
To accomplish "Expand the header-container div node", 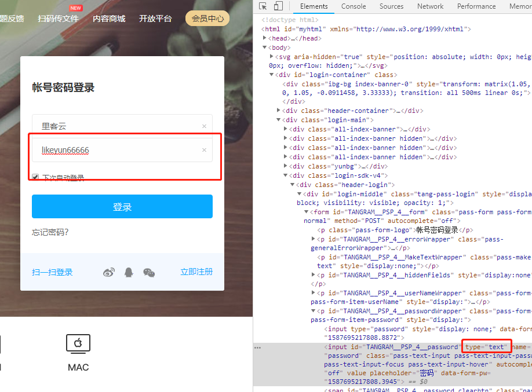I will pos(279,111).
